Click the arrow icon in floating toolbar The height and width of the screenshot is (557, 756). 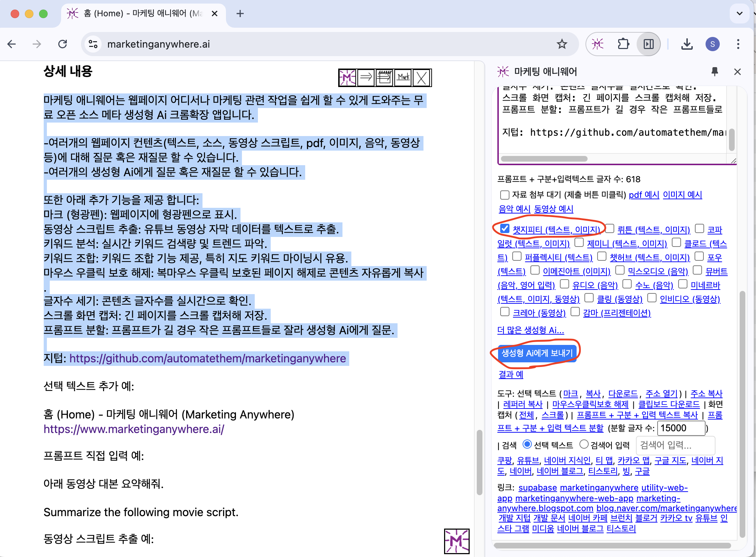point(366,77)
